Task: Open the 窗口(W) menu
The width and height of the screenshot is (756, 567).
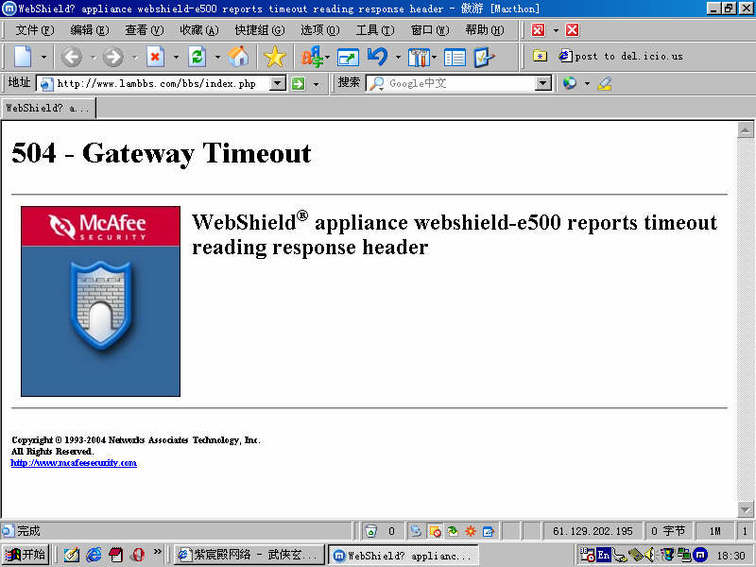Action: pos(430,30)
